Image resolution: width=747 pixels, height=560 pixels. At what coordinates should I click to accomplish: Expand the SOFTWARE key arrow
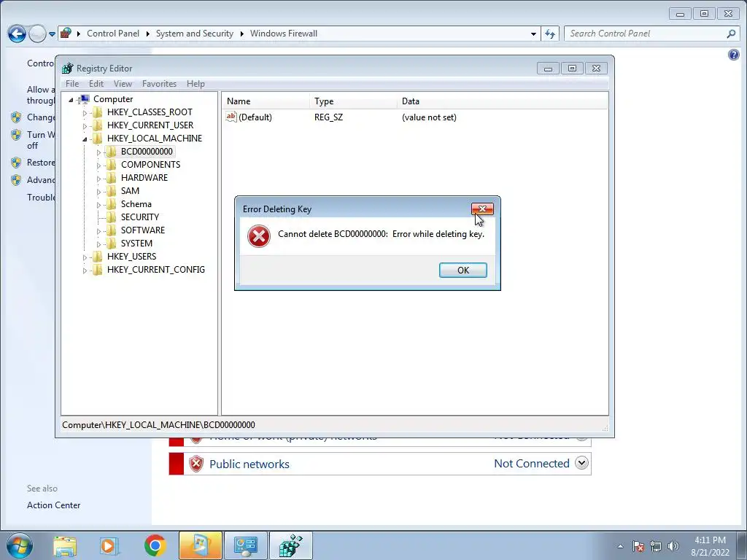[x=98, y=231]
